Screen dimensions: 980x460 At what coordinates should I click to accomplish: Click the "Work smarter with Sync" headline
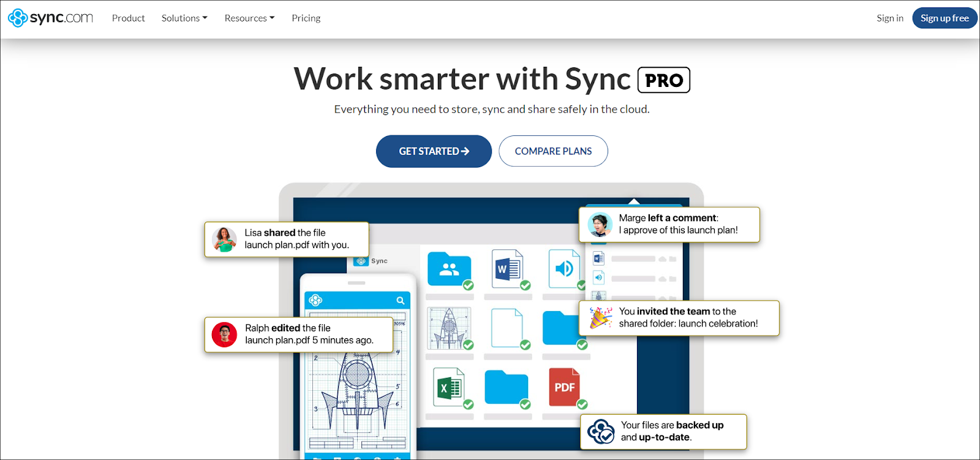(462, 79)
